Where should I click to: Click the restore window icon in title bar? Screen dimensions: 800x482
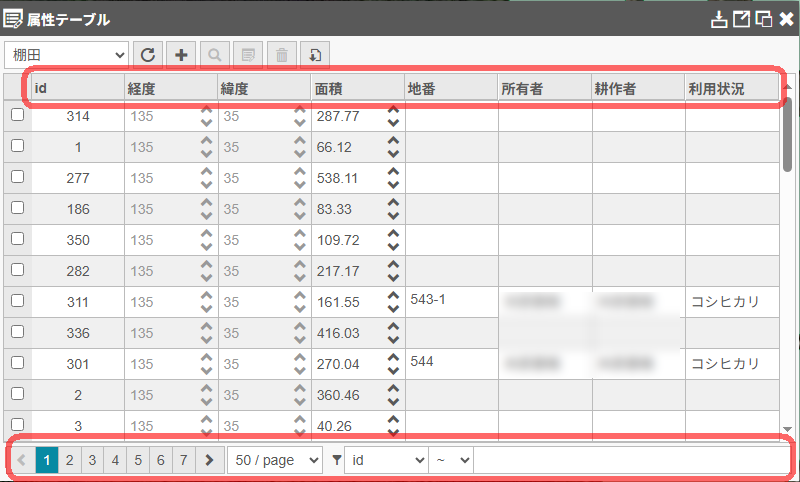[x=764, y=19]
